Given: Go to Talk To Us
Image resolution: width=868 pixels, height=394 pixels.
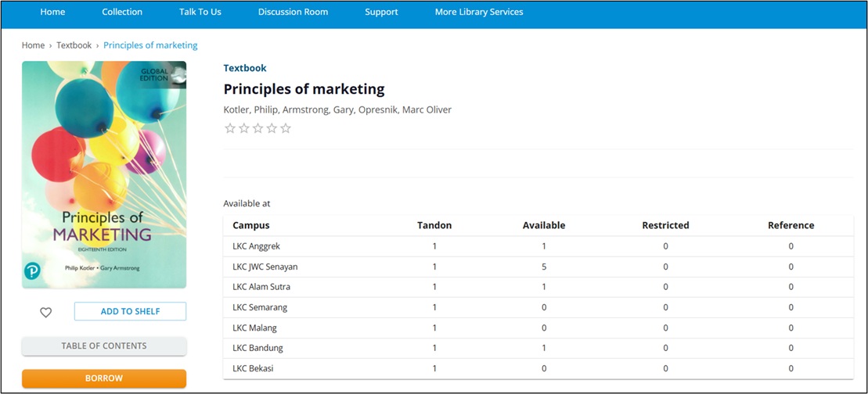Looking at the screenshot, I should click(x=200, y=12).
